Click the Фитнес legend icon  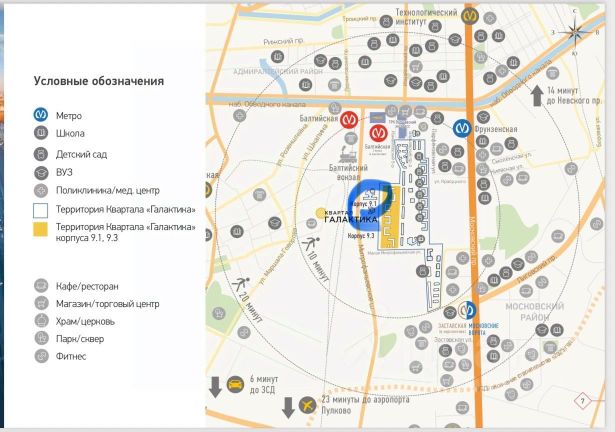[x=41, y=356]
